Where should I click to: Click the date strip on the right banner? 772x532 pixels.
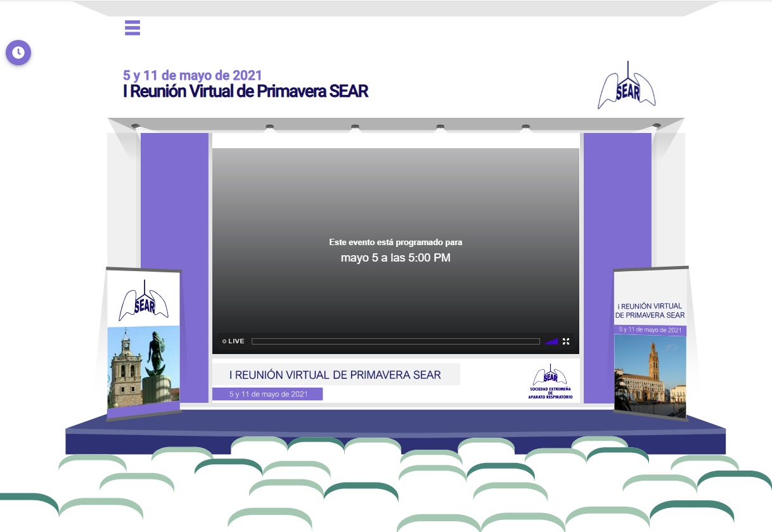(x=650, y=330)
